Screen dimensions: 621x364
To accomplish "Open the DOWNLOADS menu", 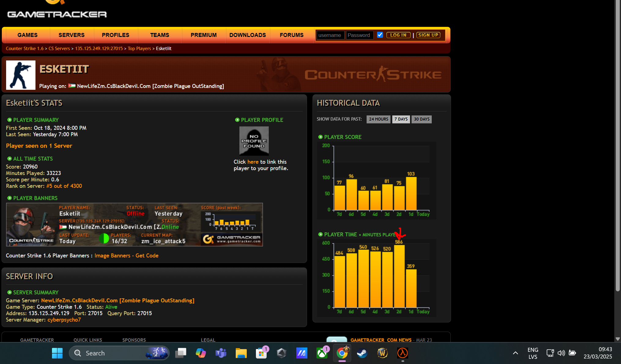I will click(x=248, y=35).
